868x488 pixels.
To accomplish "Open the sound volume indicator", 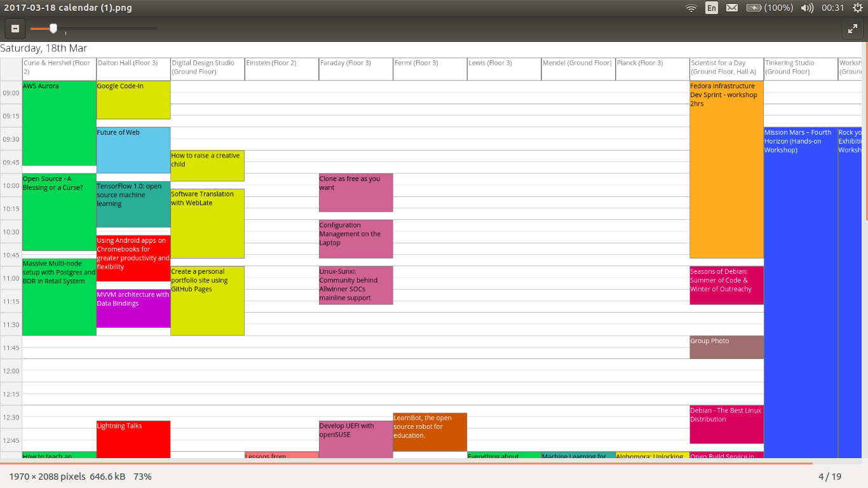I will click(x=807, y=8).
